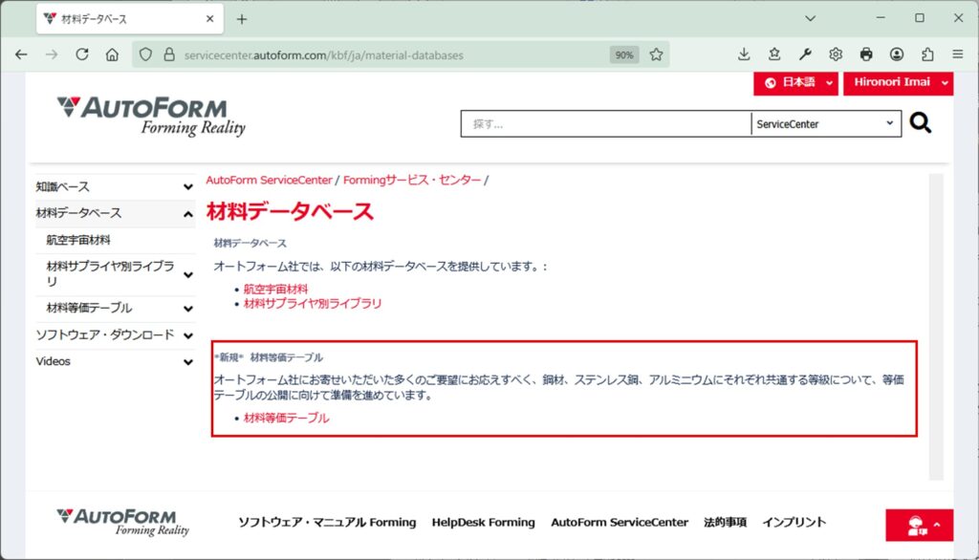
Task: Select the 材料データベース browser tab
Action: [x=130, y=19]
